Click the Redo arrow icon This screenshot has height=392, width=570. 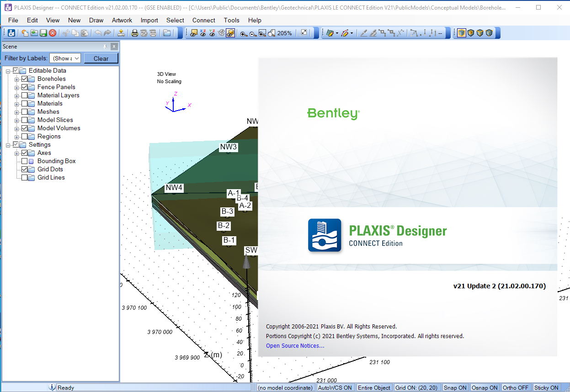pyautogui.click(x=107, y=33)
